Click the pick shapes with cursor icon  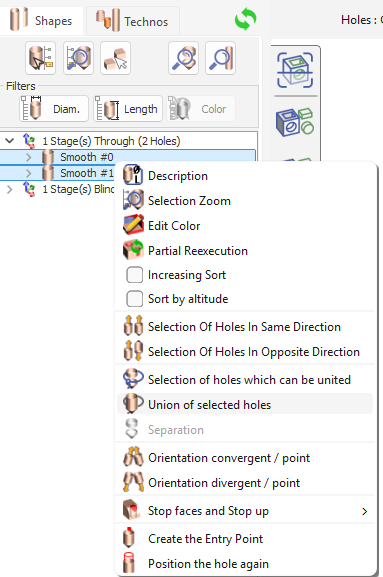point(116,58)
